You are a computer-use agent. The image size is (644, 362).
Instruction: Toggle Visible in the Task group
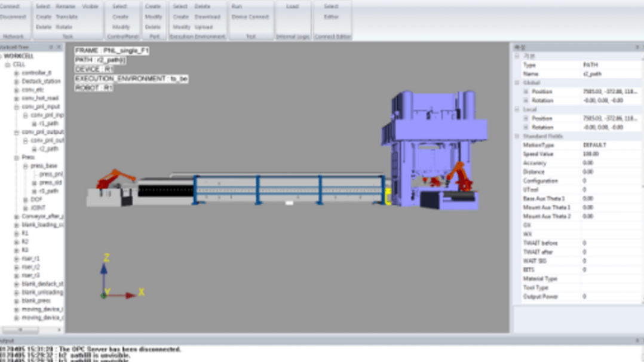point(90,7)
